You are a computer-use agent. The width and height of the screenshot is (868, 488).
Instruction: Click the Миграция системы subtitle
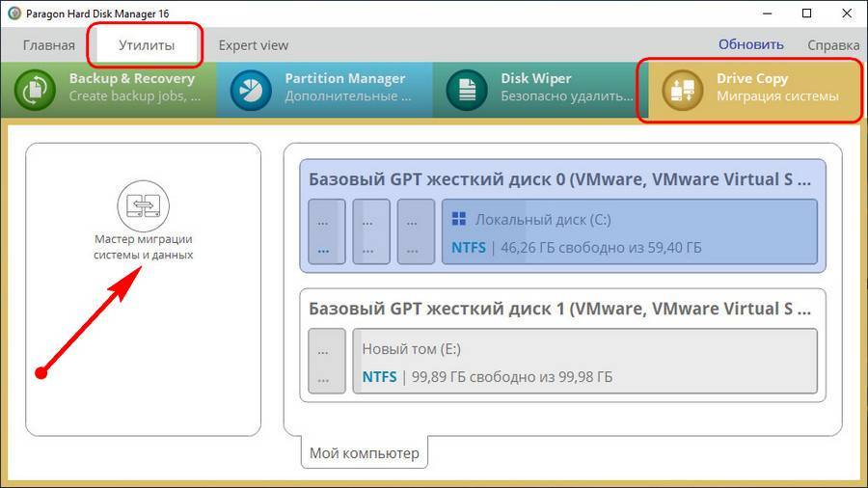(x=777, y=96)
